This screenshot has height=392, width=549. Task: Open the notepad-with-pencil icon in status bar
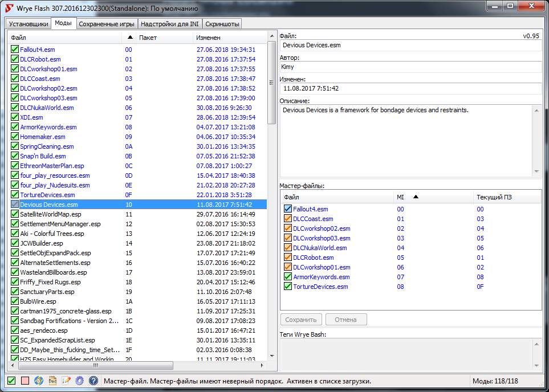[x=66, y=381]
